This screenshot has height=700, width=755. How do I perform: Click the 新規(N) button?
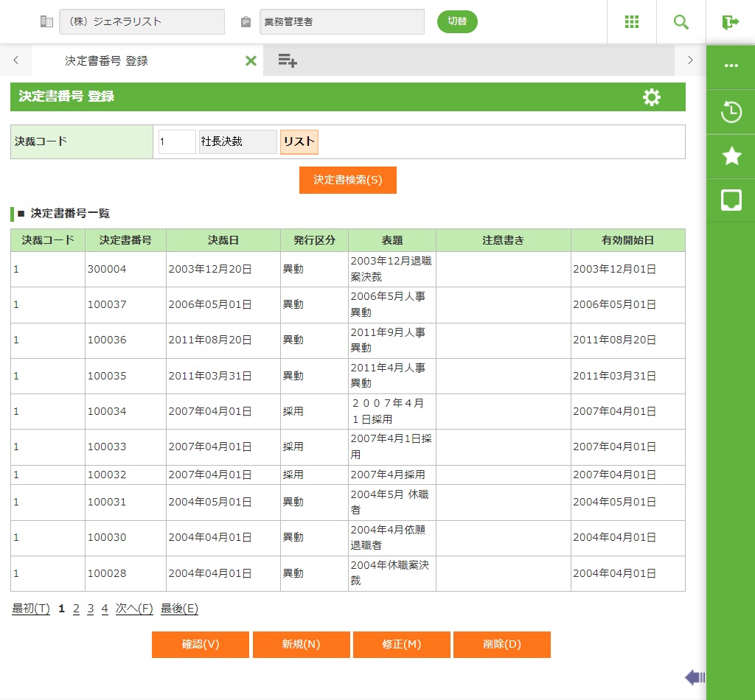[301, 644]
